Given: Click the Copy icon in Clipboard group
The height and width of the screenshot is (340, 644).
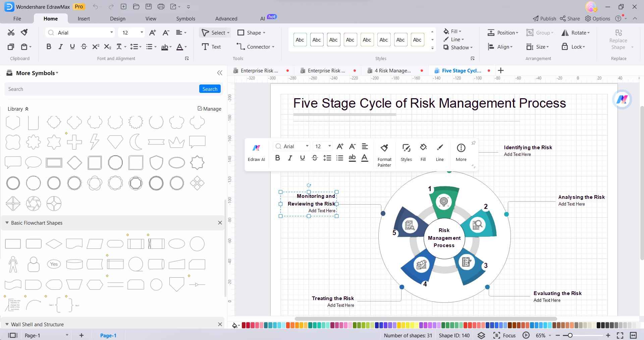Looking at the screenshot, I should (x=11, y=47).
